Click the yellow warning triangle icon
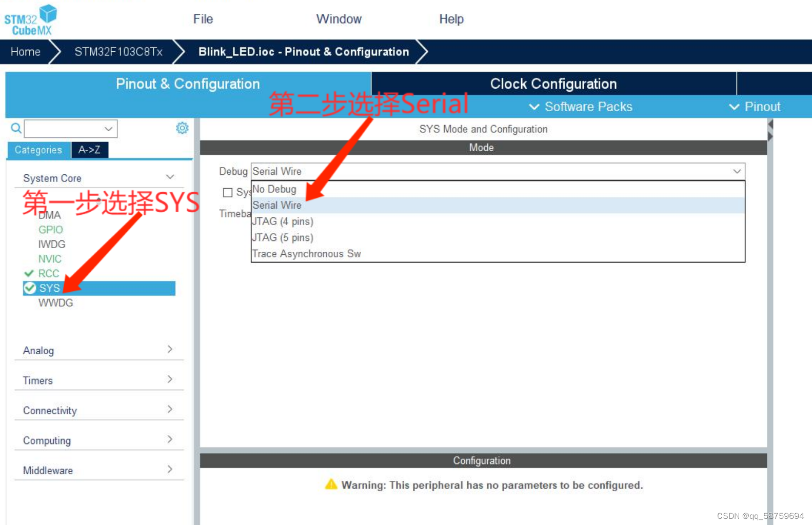This screenshot has height=525, width=812. [331, 484]
